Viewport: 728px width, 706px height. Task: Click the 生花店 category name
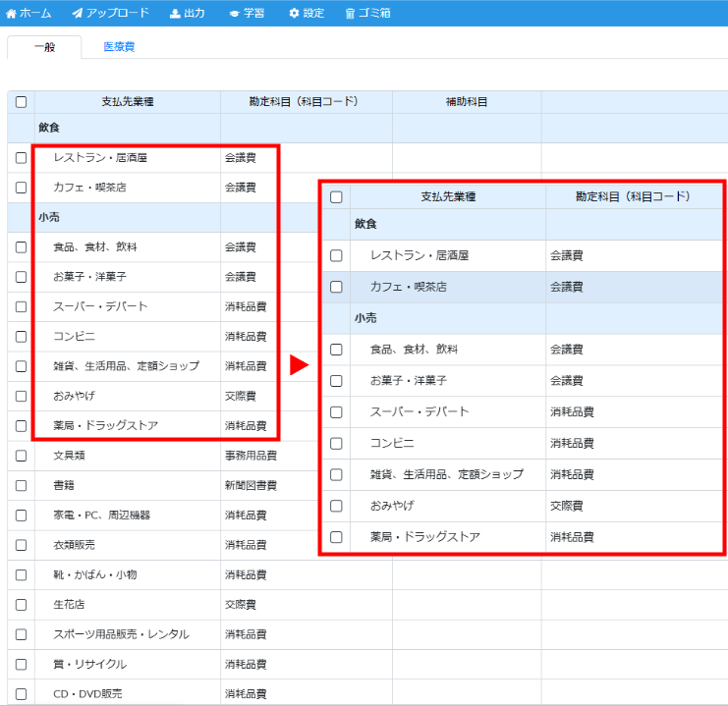pos(69,605)
